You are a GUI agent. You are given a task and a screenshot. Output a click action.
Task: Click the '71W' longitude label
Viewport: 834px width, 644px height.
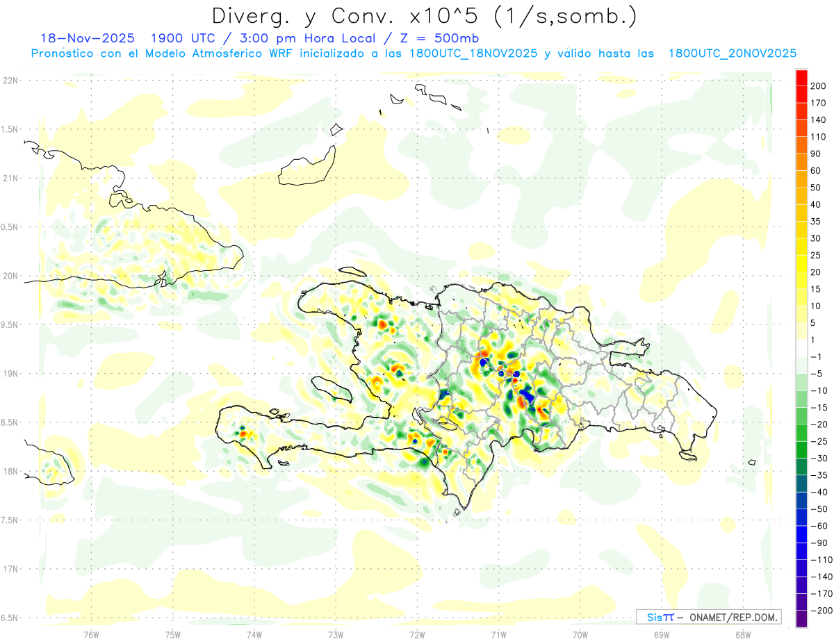[498, 634]
